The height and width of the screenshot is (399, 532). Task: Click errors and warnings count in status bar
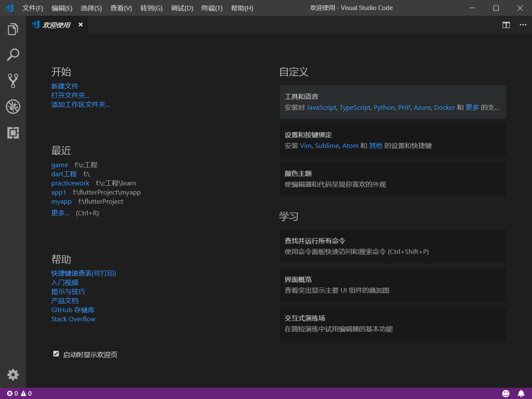(19, 393)
